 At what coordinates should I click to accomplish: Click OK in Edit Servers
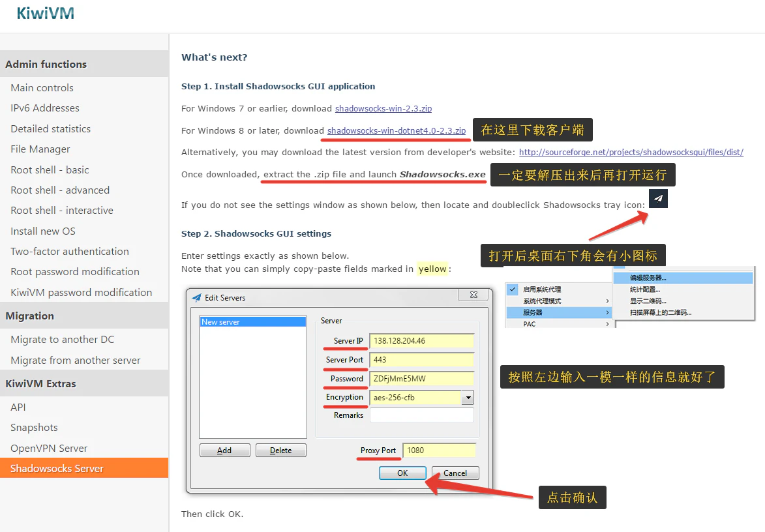coord(402,473)
